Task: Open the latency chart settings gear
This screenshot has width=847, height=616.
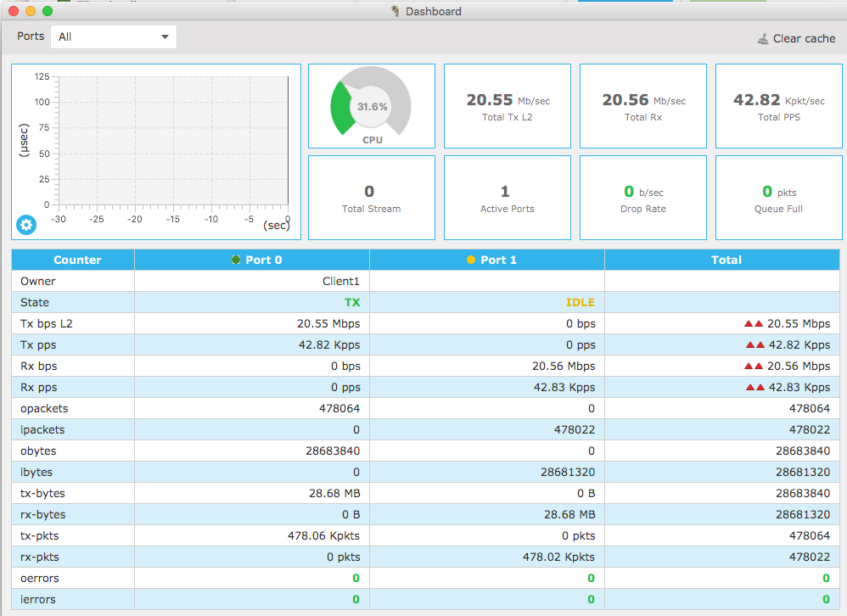Action: tap(26, 225)
